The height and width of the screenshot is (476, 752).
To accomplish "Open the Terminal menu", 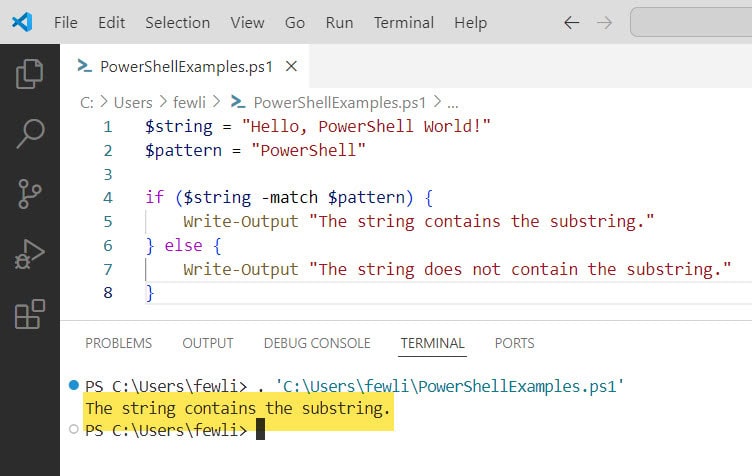I will 404,23.
